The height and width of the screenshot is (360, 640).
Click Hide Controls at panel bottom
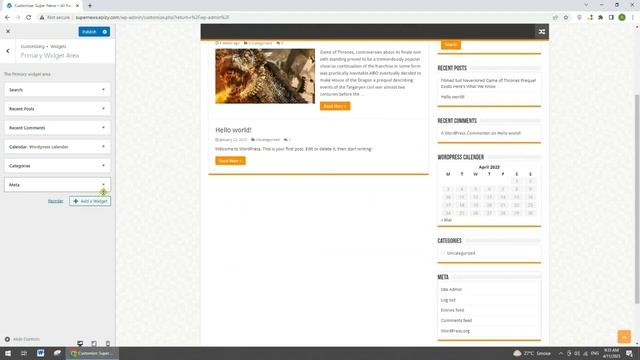pyautogui.click(x=22, y=339)
